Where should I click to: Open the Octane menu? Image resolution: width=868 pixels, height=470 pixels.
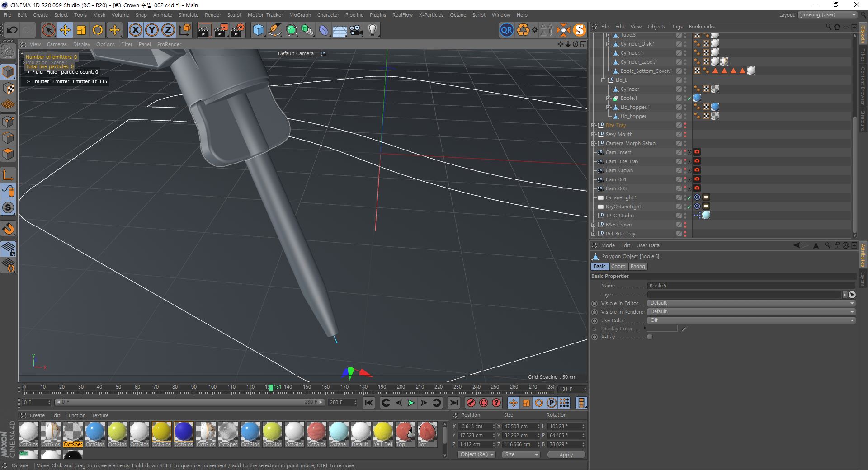458,15
